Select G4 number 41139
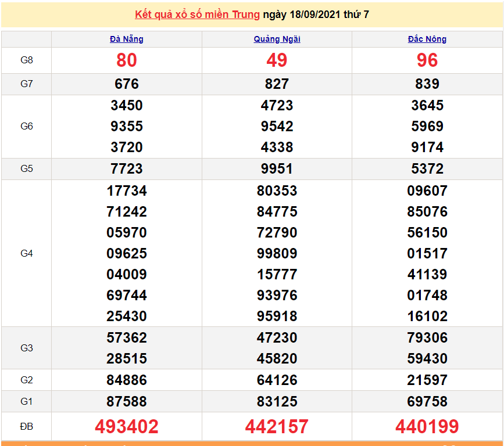The image size is (504, 446). (x=427, y=274)
